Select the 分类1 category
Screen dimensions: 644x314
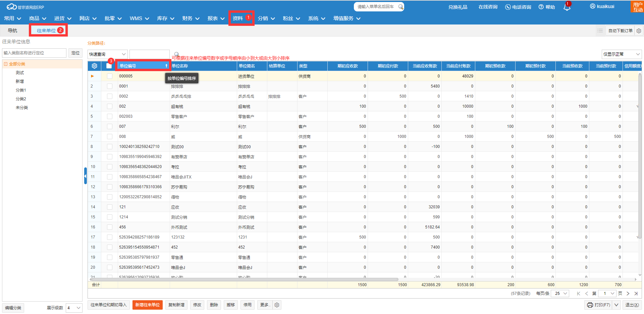point(21,90)
